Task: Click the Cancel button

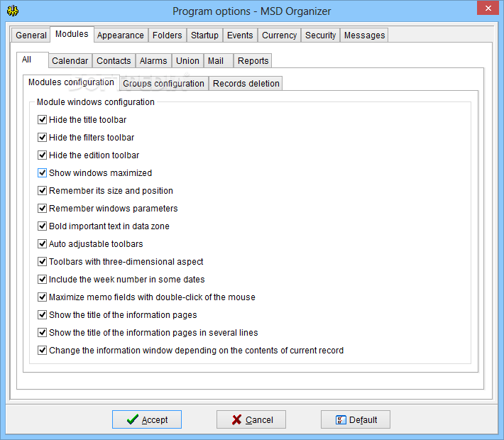Action: point(251,419)
